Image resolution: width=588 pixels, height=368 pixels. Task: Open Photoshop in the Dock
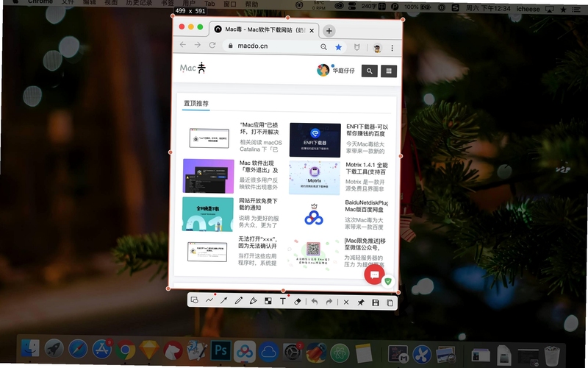point(220,351)
